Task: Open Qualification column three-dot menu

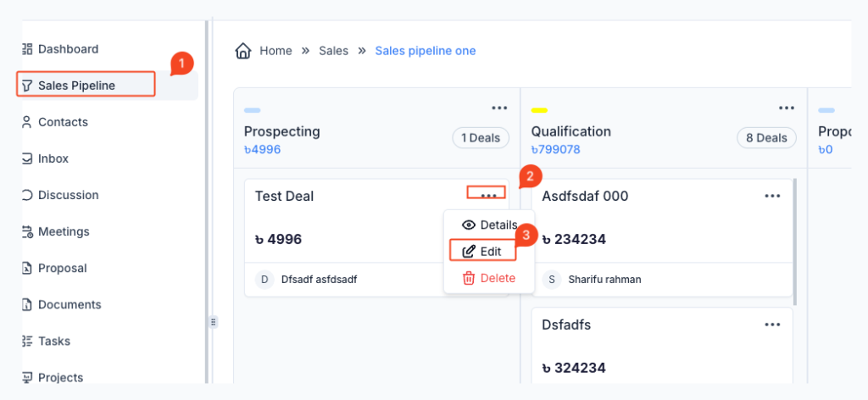Action: (787, 108)
